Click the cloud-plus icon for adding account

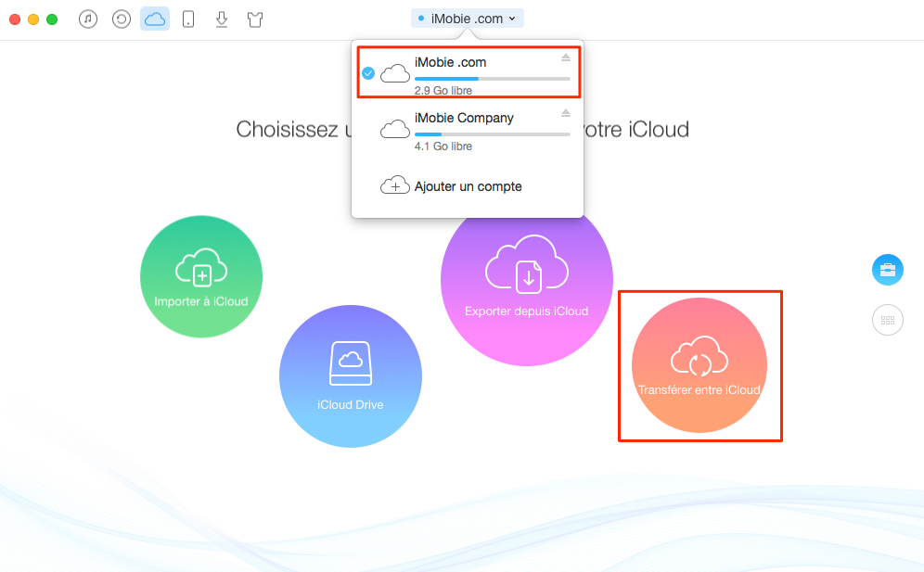pos(395,185)
